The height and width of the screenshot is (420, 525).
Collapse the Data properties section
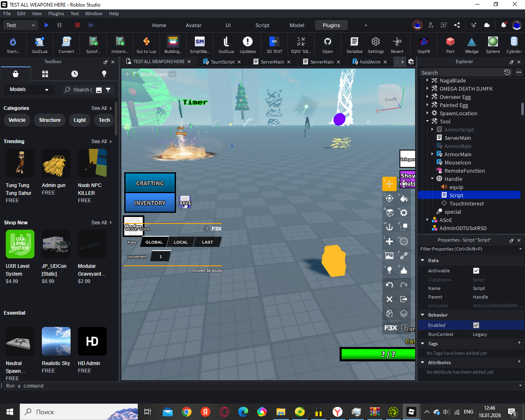[422, 260]
